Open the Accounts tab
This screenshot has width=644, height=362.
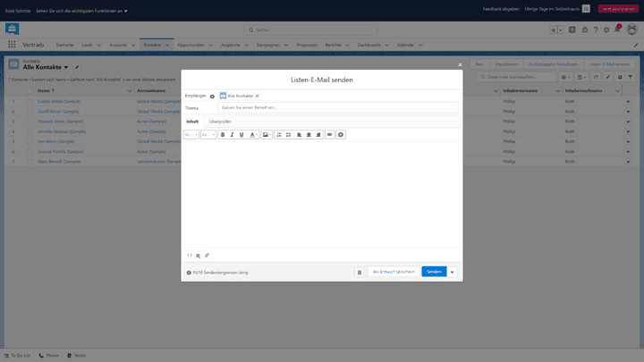coord(118,46)
